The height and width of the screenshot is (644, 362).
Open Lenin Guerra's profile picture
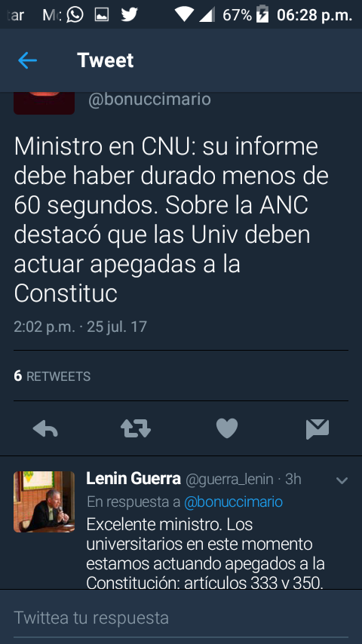coord(44,501)
